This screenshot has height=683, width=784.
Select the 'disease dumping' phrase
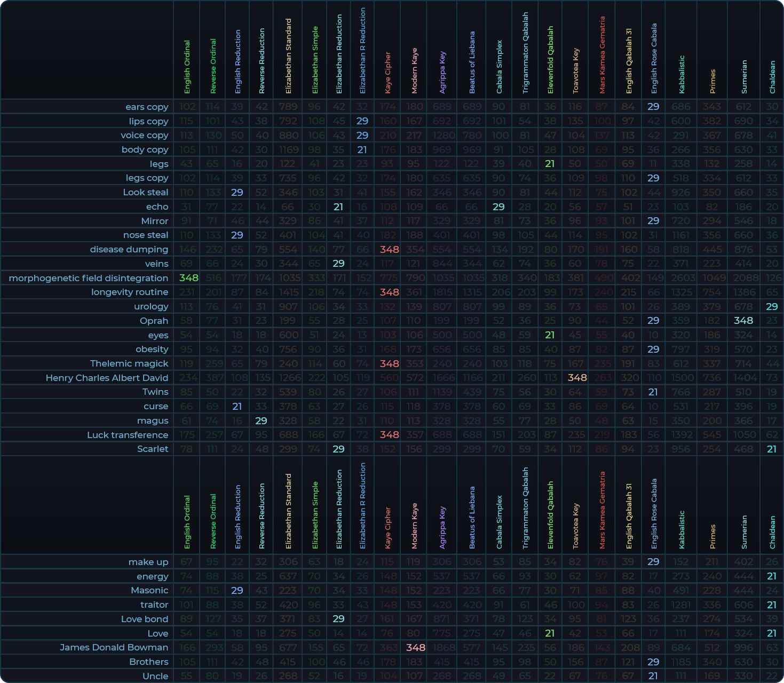click(x=129, y=249)
